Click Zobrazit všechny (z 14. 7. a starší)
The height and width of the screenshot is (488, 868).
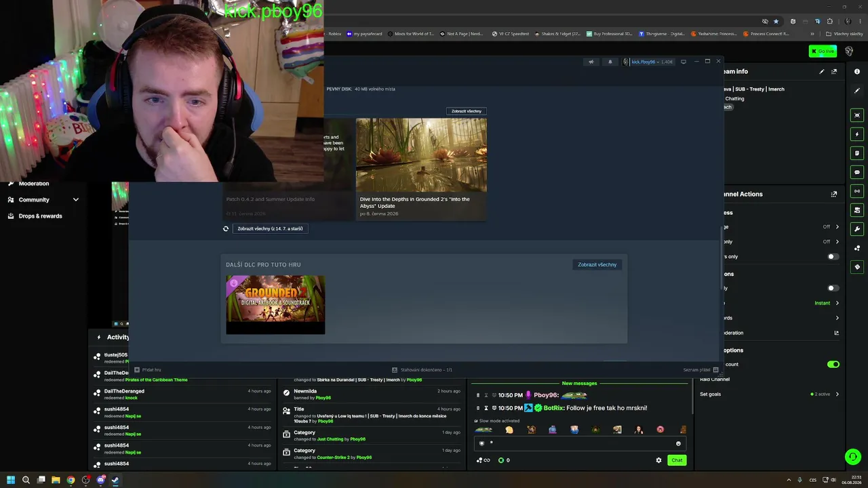pyautogui.click(x=271, y=228)
